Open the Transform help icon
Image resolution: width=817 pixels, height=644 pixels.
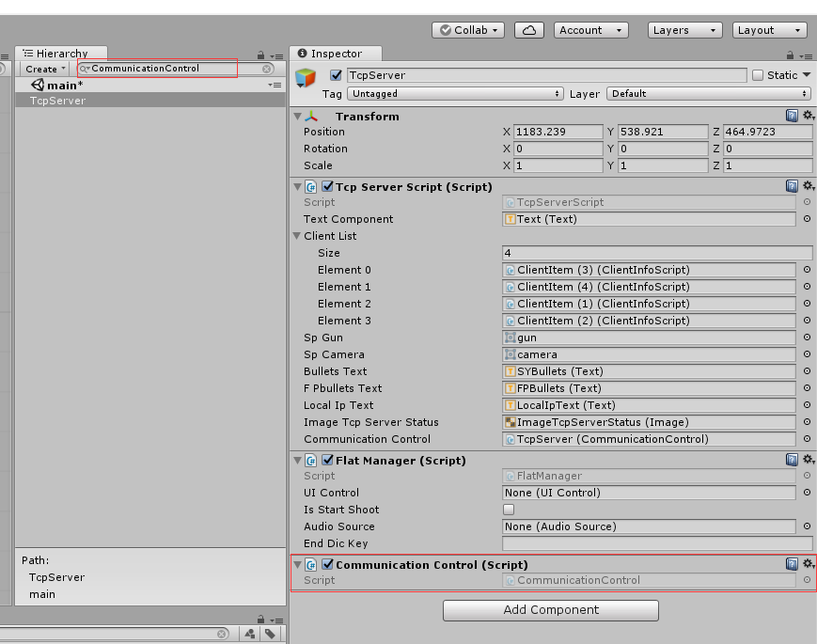[x=792, y=116]
